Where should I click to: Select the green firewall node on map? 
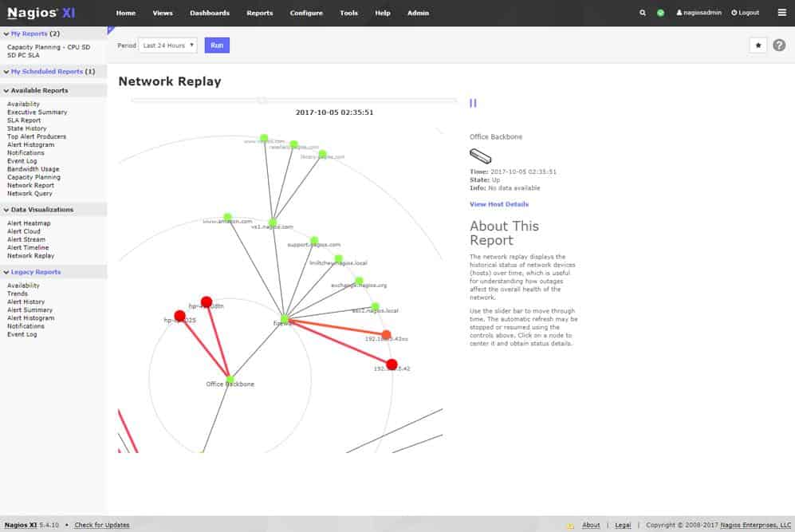(285, 319)
